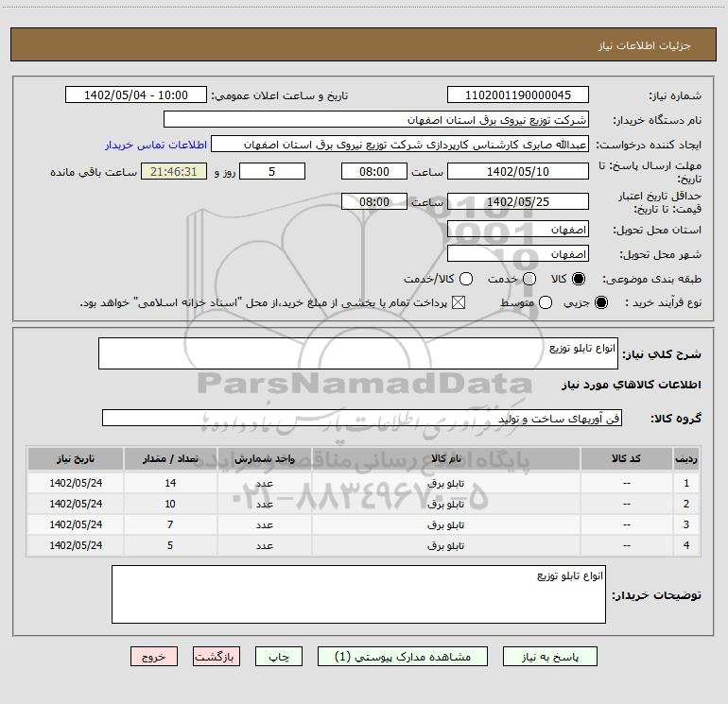Click the گروه کالا field

pyautogui.click(x=362, y=418)
